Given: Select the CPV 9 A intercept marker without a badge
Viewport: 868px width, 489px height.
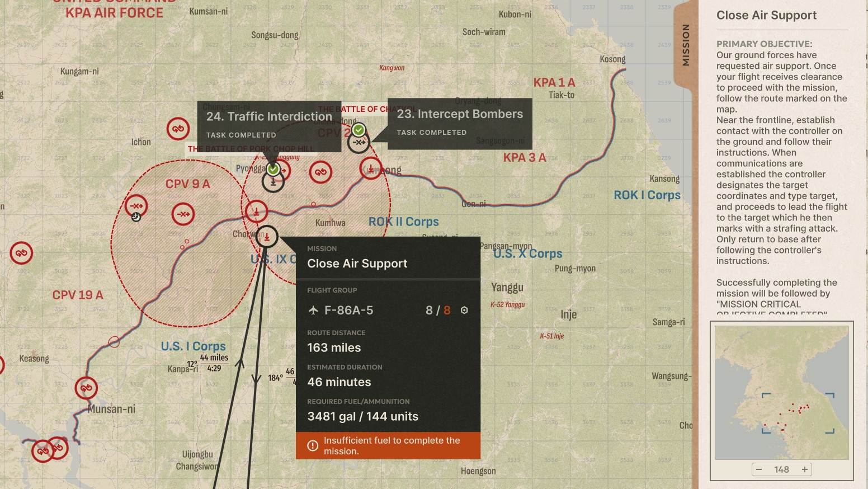Looking at the screenshot, I should pos(183,214).
